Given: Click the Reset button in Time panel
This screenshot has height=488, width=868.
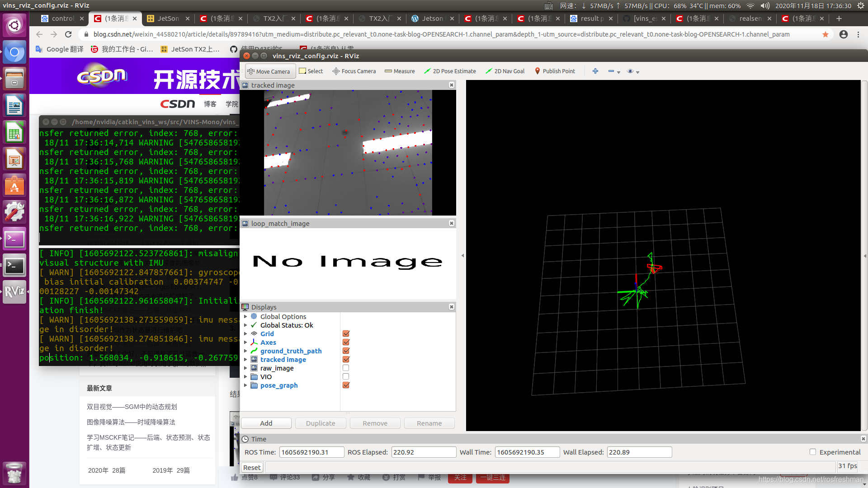Looking at the screenshot, I should [251, 467].
